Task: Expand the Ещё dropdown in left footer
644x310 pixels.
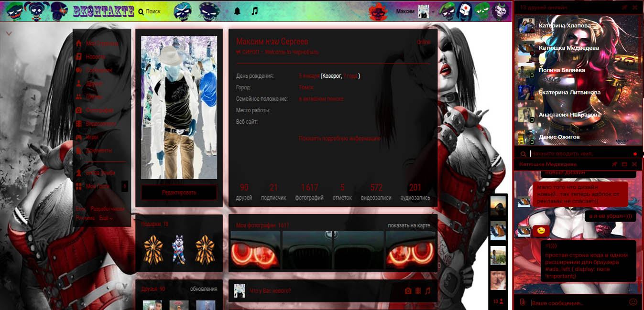Action: (x=106, y=218)
